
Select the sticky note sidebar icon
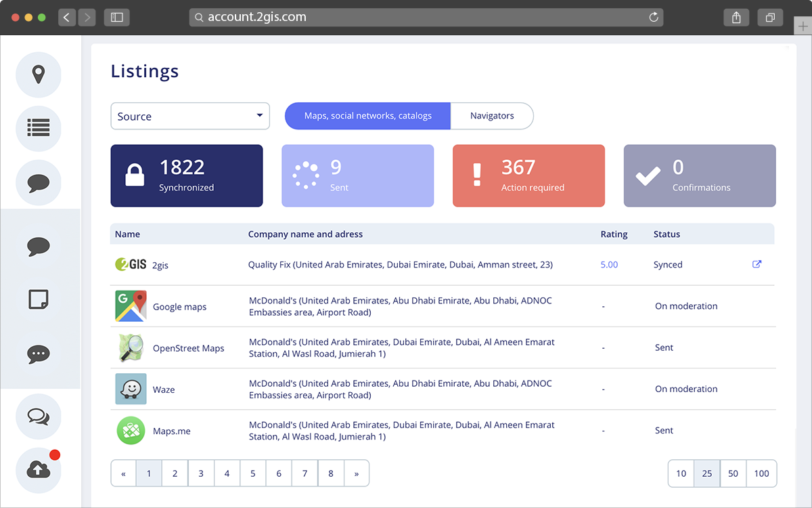(x=39, y=299)
